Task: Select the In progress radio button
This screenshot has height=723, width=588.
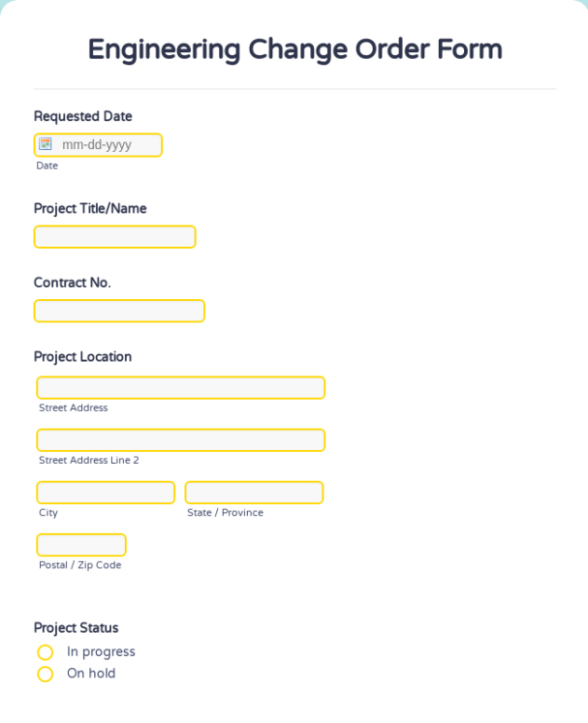Action: point(46,652)
